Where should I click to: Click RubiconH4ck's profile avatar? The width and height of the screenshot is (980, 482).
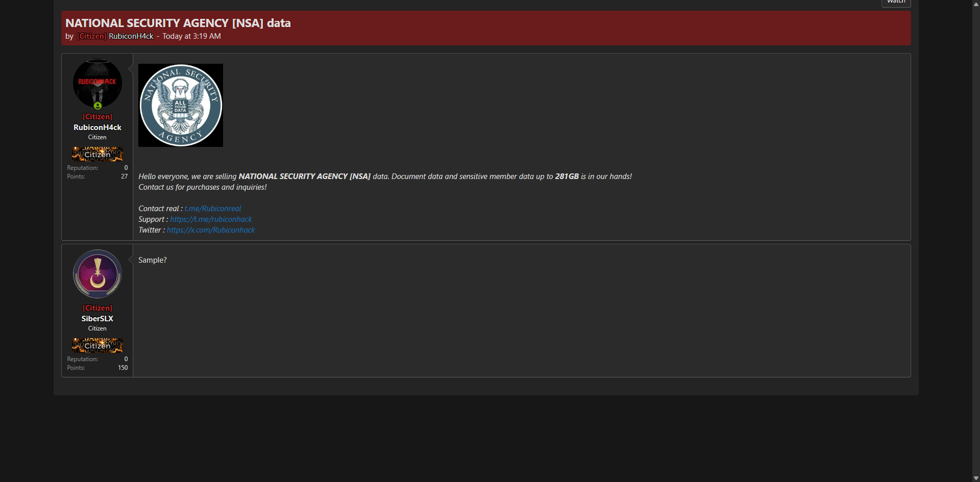tap(97, 83)
